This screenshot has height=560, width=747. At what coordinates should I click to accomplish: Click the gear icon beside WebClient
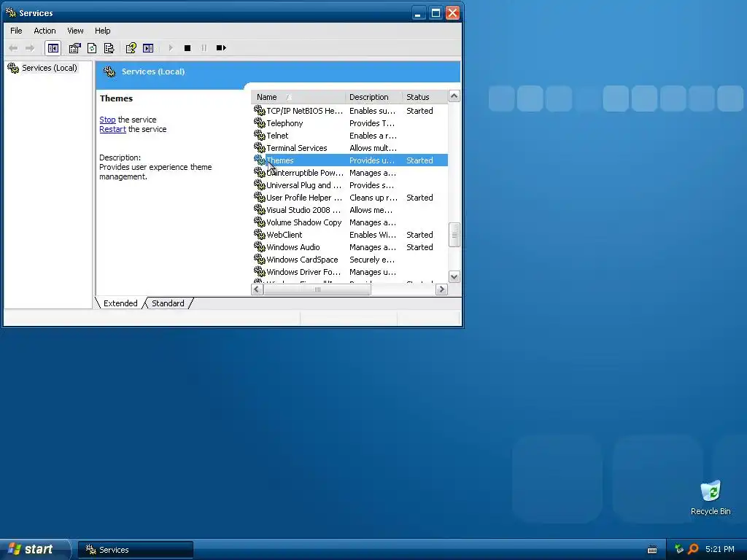(260, 234)
